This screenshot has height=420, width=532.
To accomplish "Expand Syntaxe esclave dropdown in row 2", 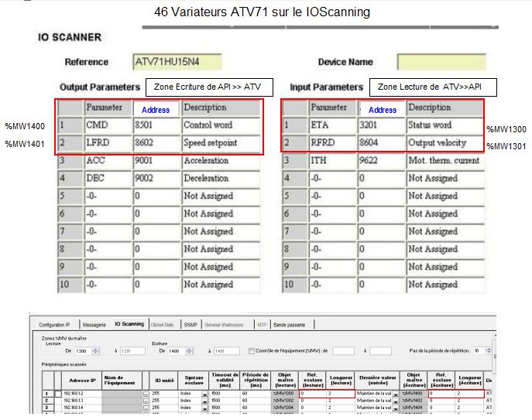I will point(204,400).
